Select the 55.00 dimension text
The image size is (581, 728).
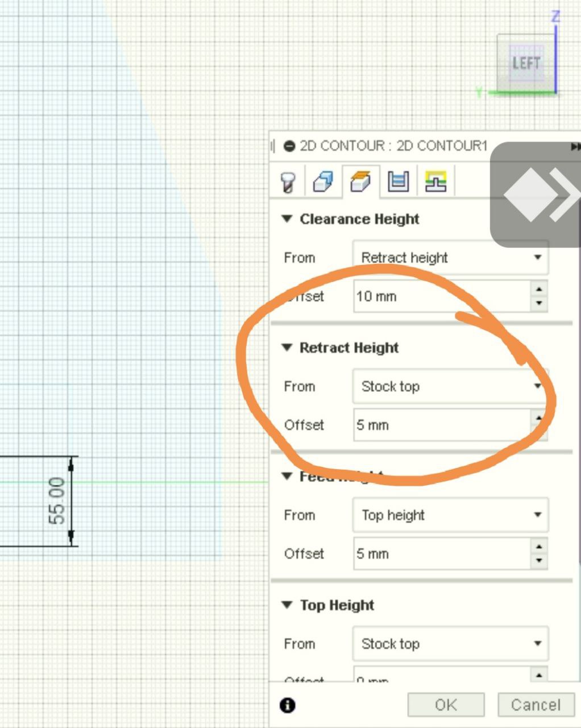click(x=57, y=501)
